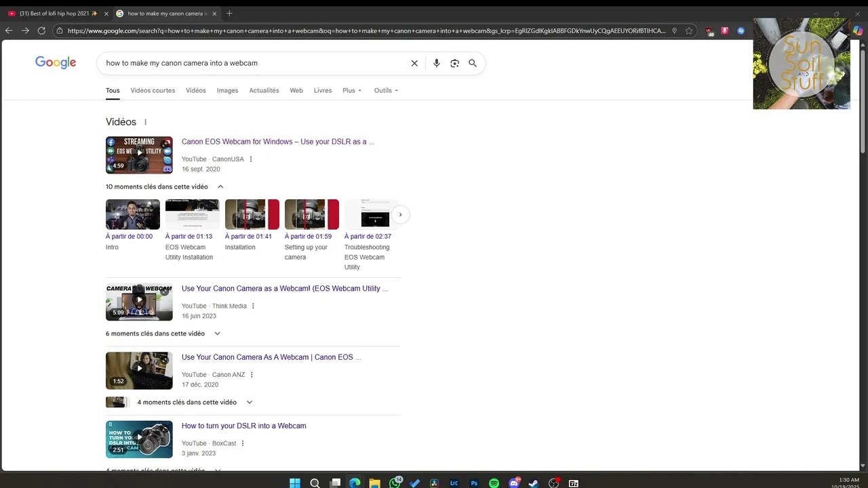Play the BoxCast 2:51 video thumbnail
This screenshot has height=488, width=868.
(139, 439)
